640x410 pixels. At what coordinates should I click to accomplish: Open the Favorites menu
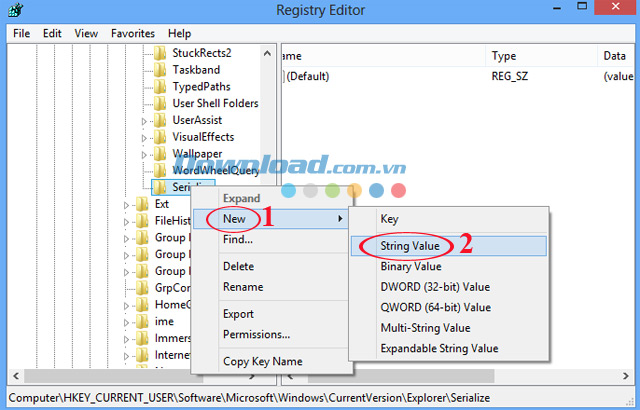[x=133, y=33]
